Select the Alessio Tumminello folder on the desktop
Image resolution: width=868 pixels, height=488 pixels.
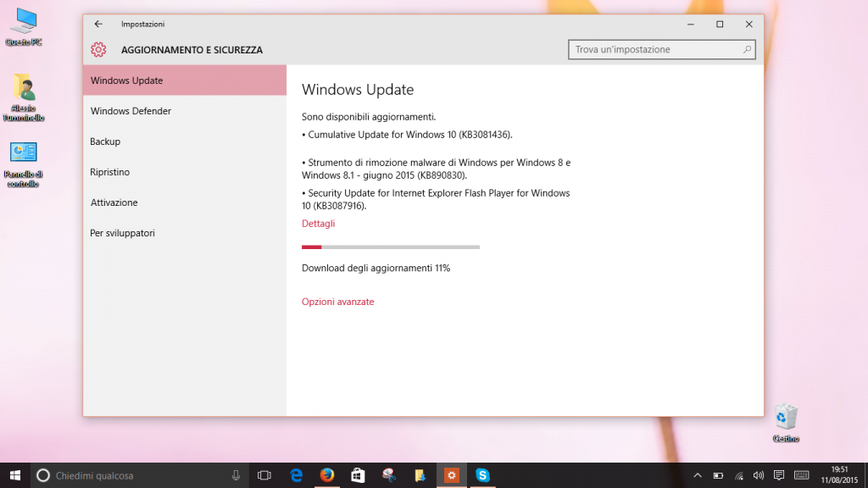(23, 97)
